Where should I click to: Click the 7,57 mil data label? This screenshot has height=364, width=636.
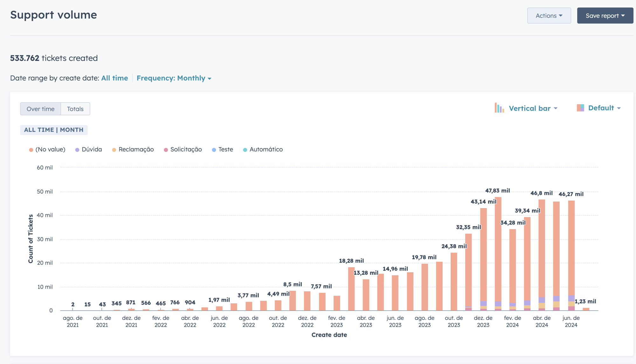(x=321, y=286)
